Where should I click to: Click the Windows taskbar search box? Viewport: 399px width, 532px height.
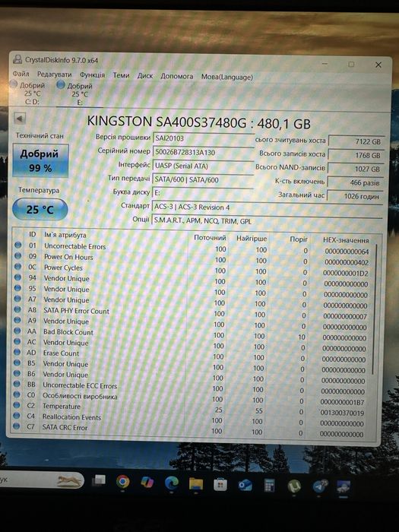pyautogui.click(x=41, y=480)
